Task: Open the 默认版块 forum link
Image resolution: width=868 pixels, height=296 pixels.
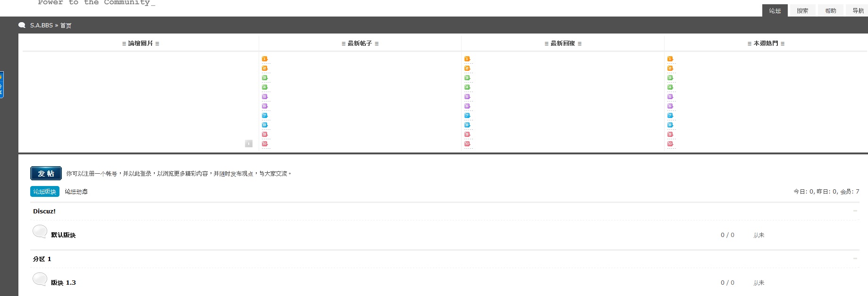Action: coord(63,235)
